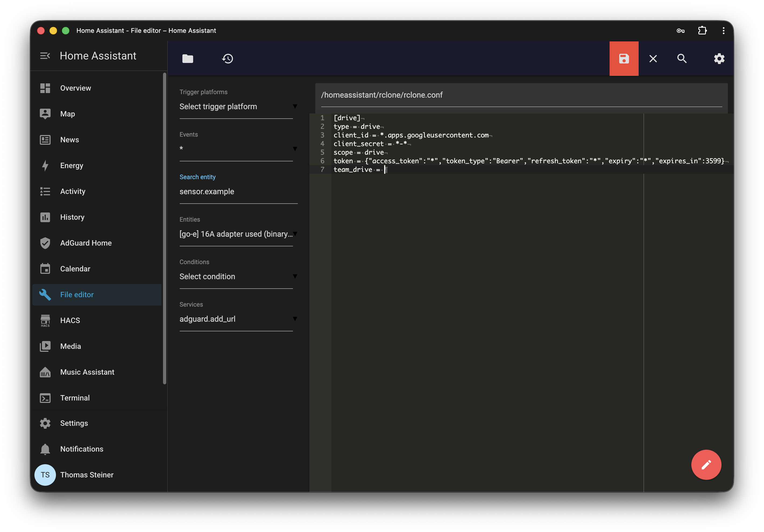The width and height of the screenshot is (764, 532).
Task: Click the 'type = drive' line
Action: coord(357,126)
